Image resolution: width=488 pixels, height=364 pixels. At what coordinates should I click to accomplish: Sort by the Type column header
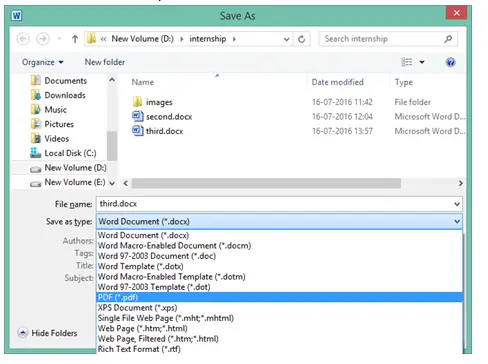click(x=404, y=82)
